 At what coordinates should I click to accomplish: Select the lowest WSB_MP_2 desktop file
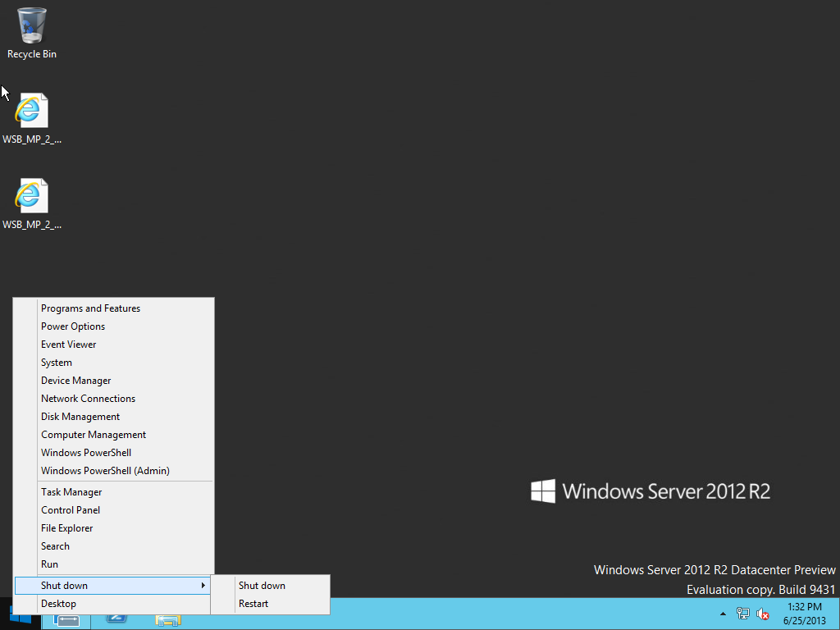point(32,203)
